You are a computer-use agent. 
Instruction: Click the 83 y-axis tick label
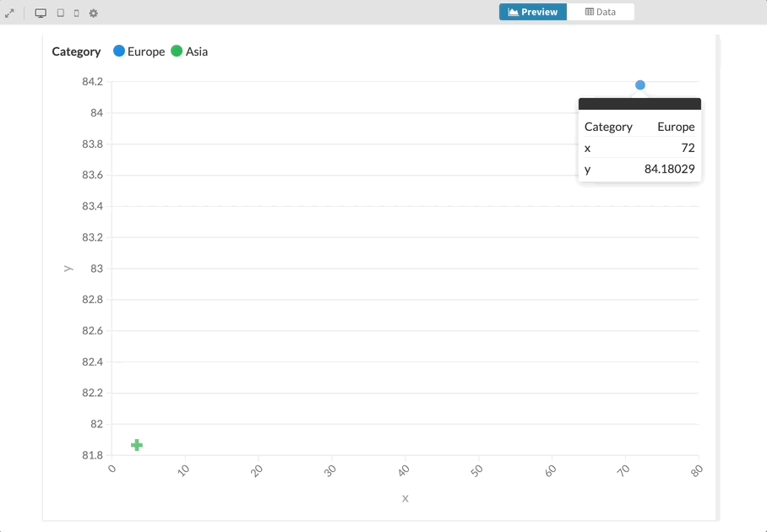97,269
